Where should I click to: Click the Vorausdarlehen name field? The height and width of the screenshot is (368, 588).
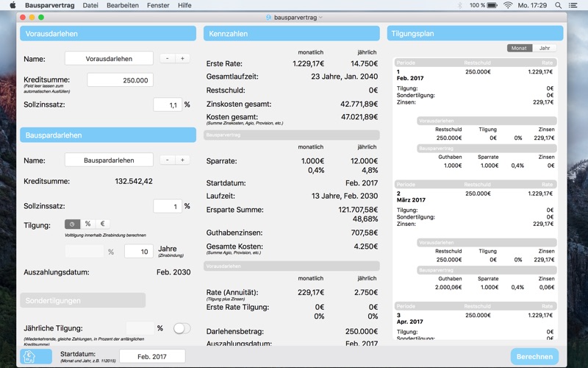[x=109, y=59]
